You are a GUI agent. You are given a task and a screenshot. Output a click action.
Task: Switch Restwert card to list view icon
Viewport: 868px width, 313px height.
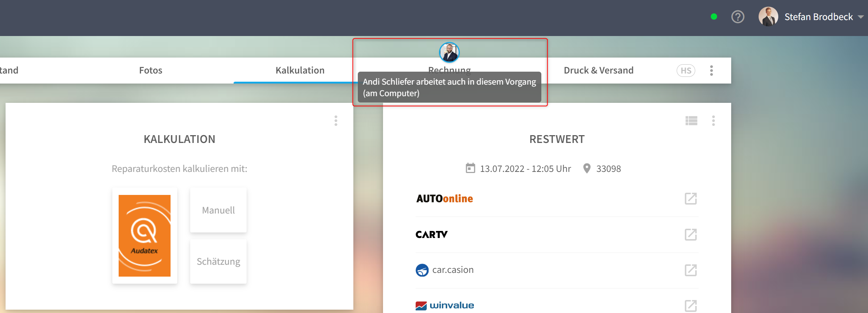coord(692,121)
